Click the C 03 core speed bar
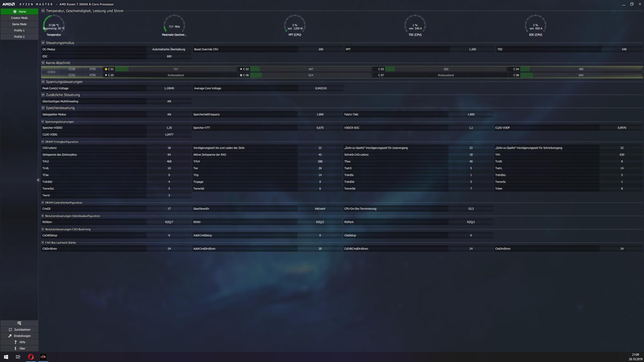 click(446, 69)
